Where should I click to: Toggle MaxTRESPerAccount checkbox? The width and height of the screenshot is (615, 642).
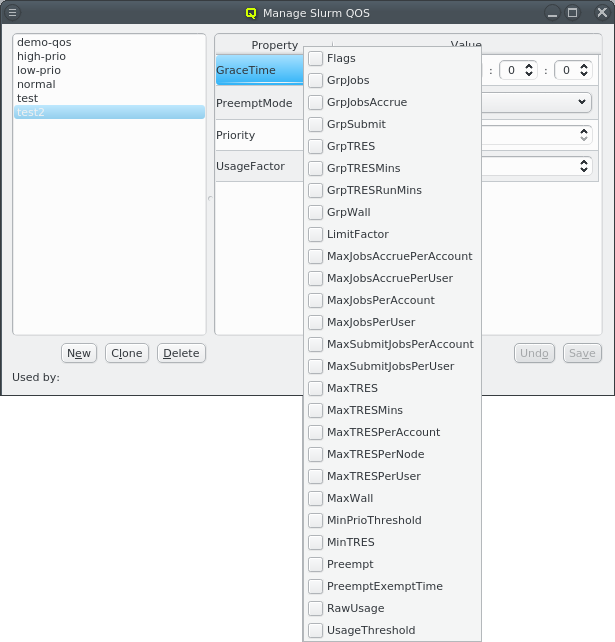pyautogui.click(x=315, y=432)
